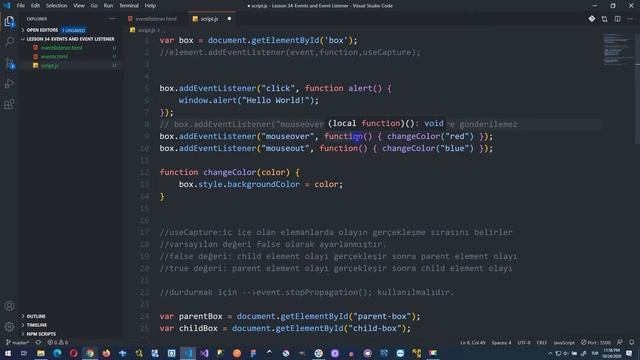Click 'parentBox' variable on line 24
The width and height of the screenshot is (640, 360).
(200, 317)
